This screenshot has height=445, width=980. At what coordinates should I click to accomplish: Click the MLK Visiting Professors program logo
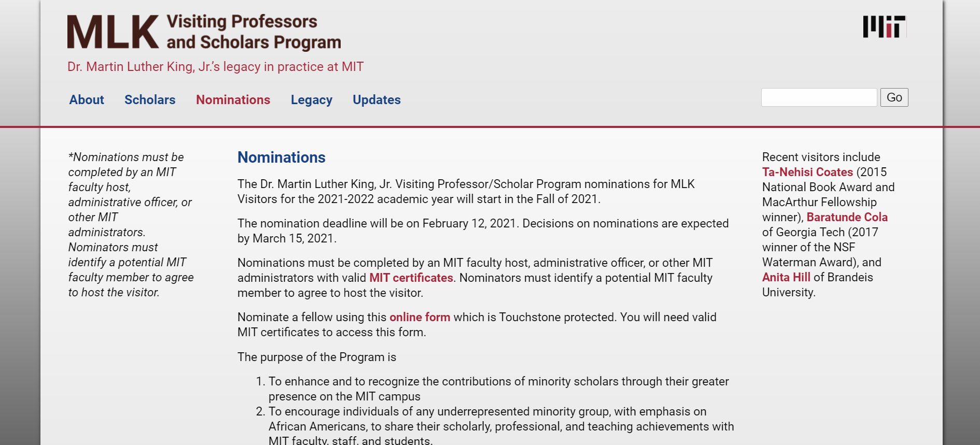click(204, 32)
